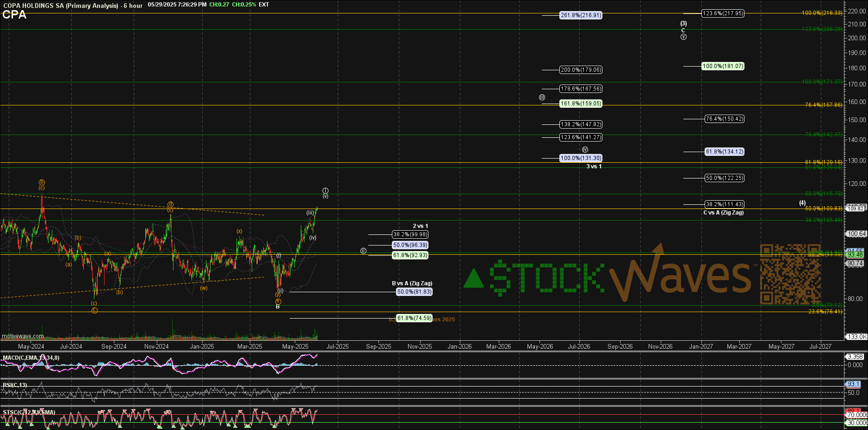This screenshot has width=868, height=430.
Task: Select the '3 vs 1' study caption
Action: pos(594,166)
